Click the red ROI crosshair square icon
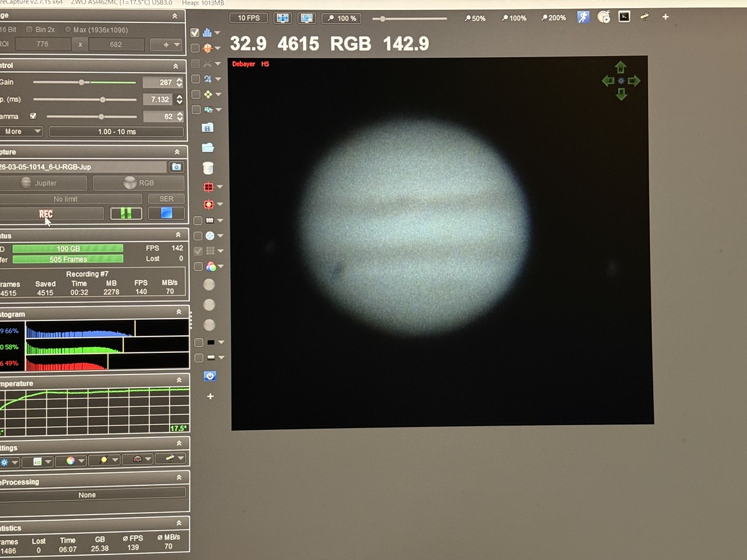The image size is (747, 560). point(209,187)
